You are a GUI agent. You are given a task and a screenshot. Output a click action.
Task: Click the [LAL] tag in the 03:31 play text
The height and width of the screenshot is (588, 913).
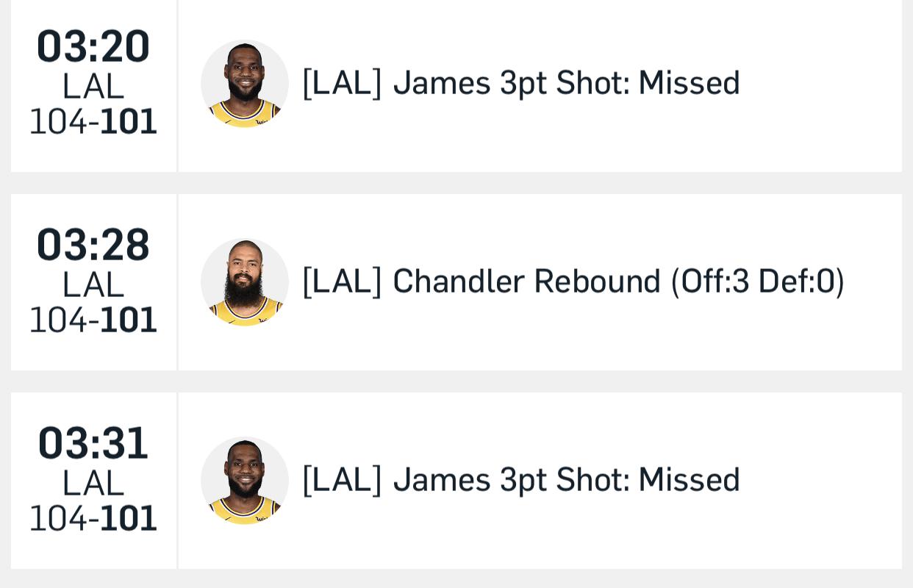click(343, 480)
